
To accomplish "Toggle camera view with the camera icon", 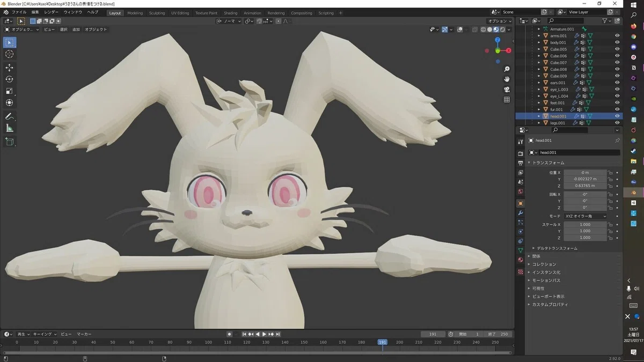I will 507,90.
